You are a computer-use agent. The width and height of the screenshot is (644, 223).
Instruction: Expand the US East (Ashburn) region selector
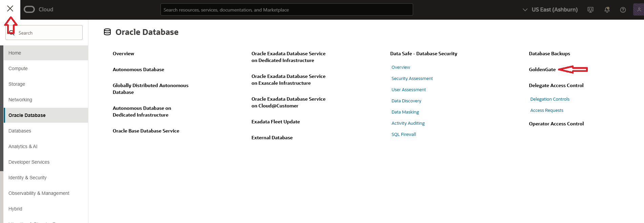550,9
